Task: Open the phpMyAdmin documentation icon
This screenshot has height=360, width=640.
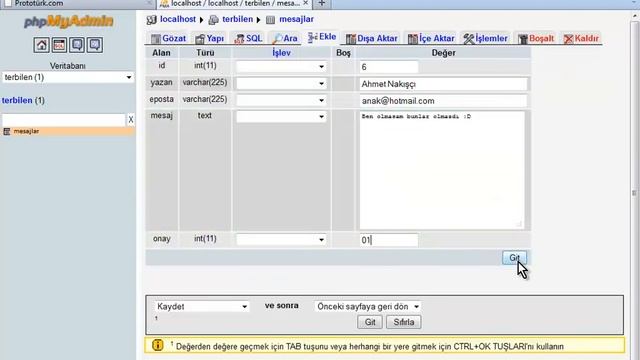Action: pyautogui.click(x=77, y=45)
